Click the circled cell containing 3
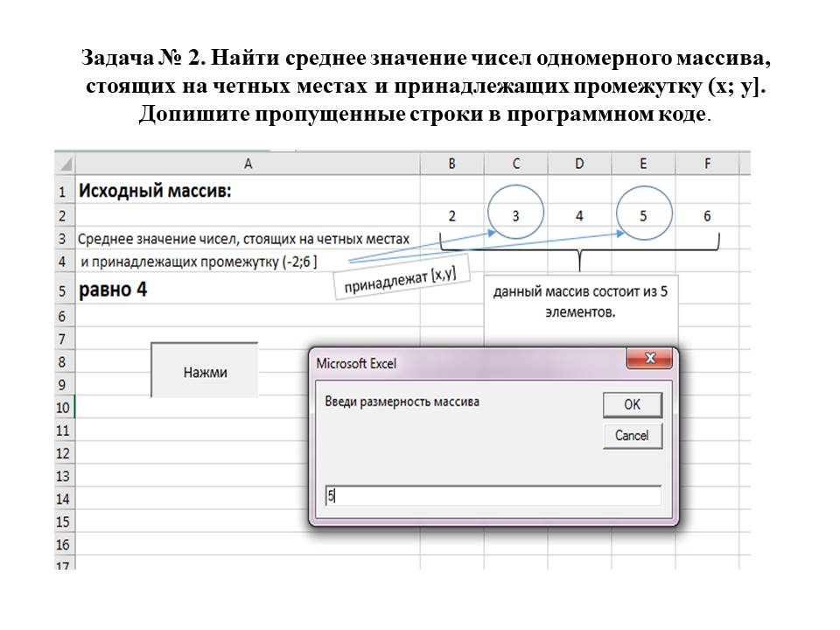The width and height of the screenshot is (840, 630). click(x=515, y=215)
